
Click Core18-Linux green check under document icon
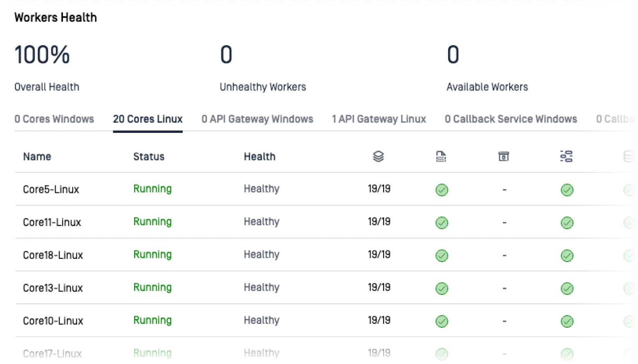pyautogui.click(x=442, y=255)
